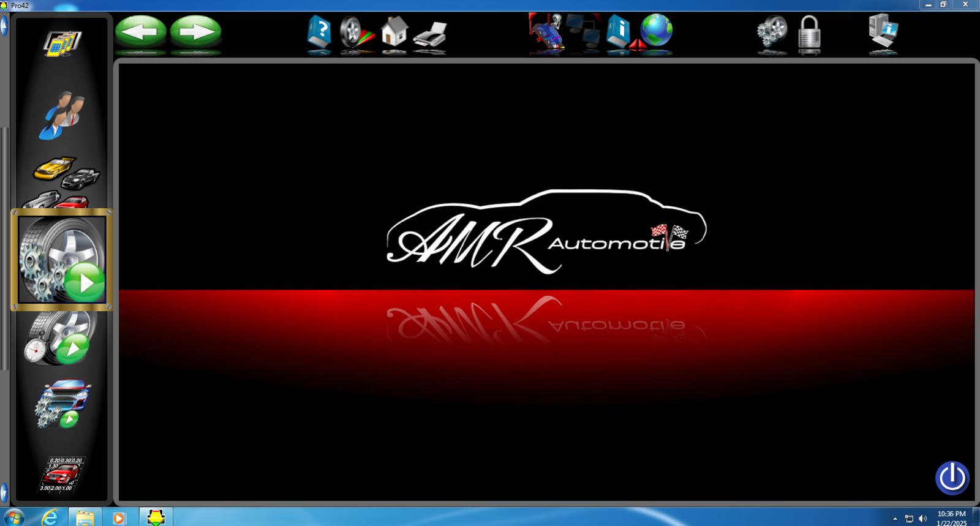980x526 pixels.
Task: Click the dimmed dual monitors icon
Action: coord(583,31)
